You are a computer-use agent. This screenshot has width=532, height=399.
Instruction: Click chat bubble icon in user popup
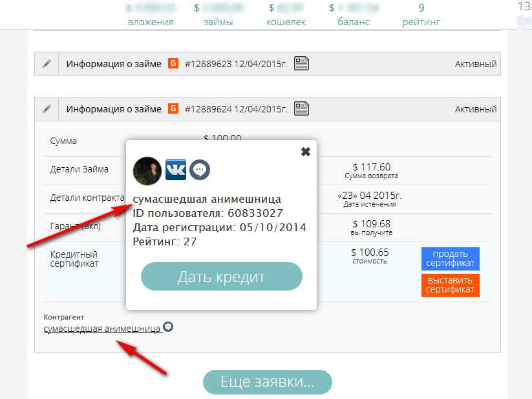[200, 170]
